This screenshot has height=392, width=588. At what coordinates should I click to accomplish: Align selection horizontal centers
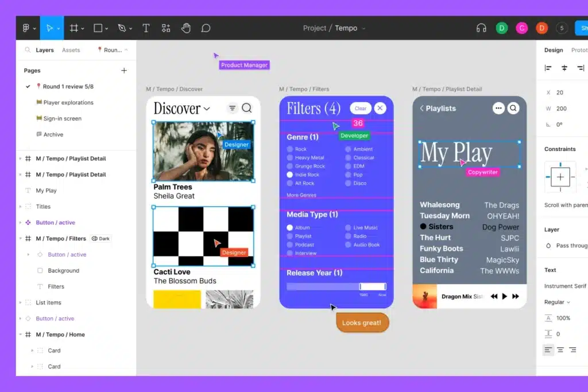(564, 68)
